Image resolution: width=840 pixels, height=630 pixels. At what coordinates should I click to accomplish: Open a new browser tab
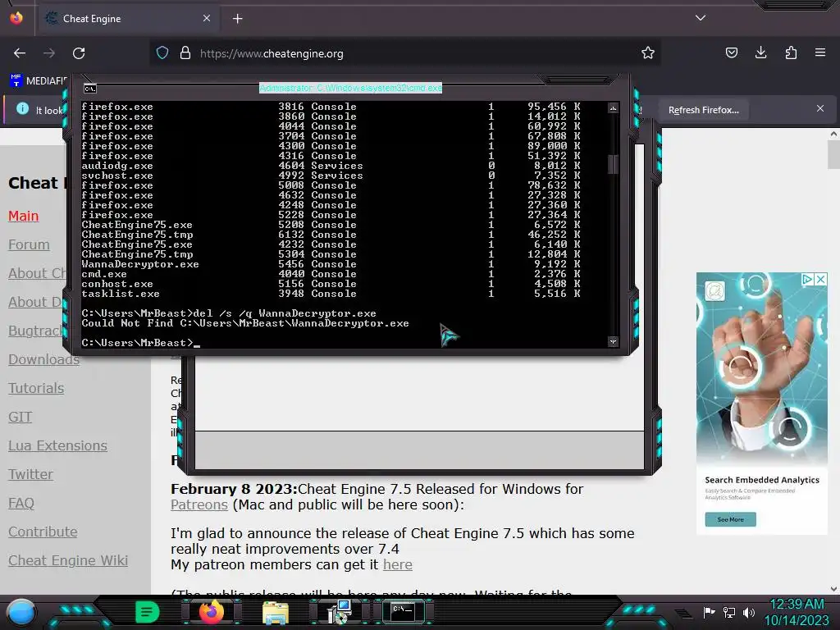tap(237, 19)
